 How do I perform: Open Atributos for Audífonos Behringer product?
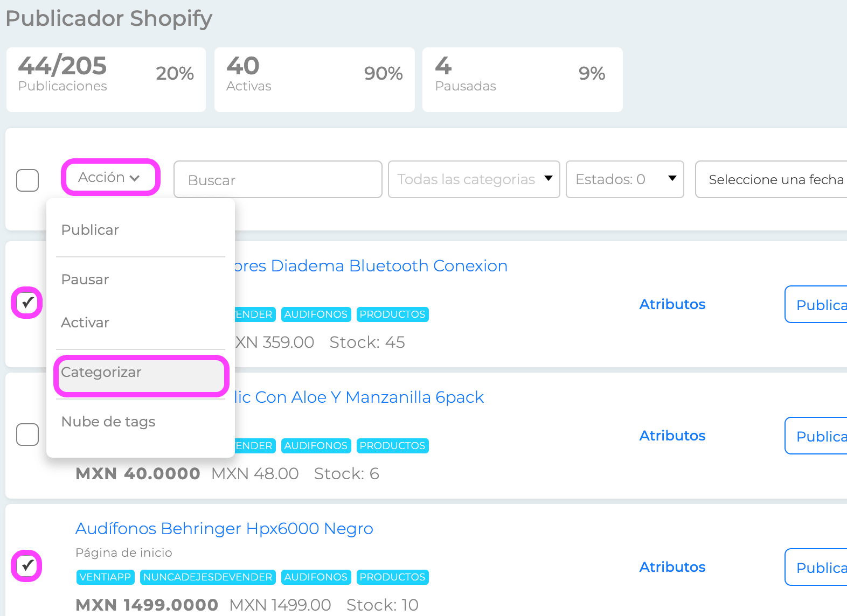(x=672, y=567)
